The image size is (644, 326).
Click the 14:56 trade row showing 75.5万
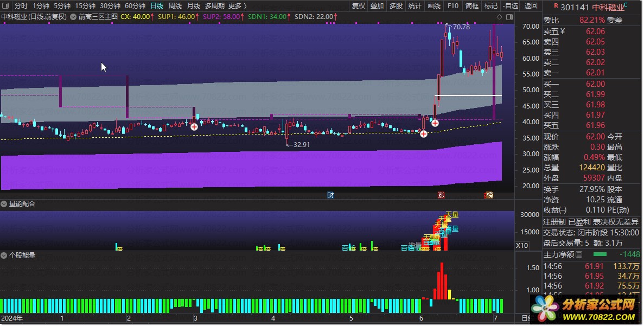pyautogui.click(x=591, y=286)
